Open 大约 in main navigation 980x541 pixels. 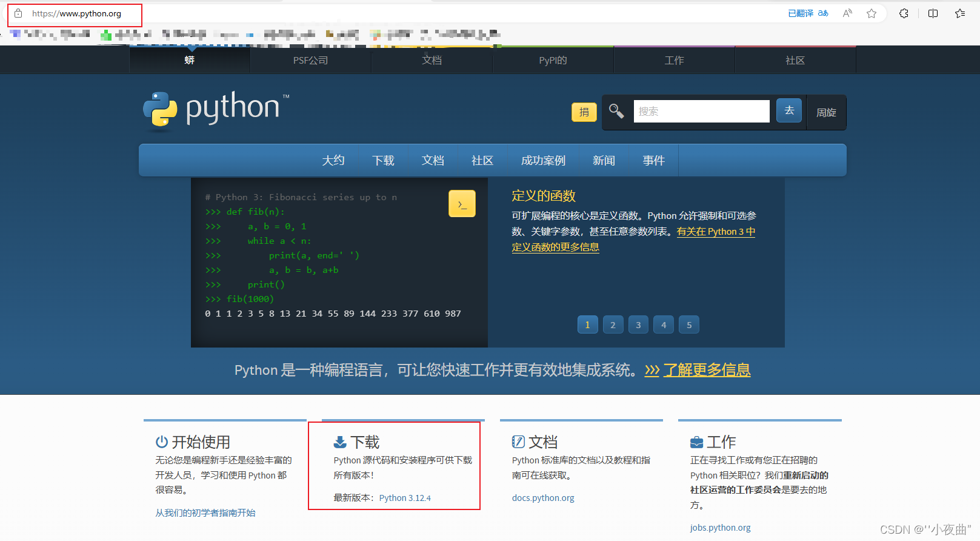point(333,160)
